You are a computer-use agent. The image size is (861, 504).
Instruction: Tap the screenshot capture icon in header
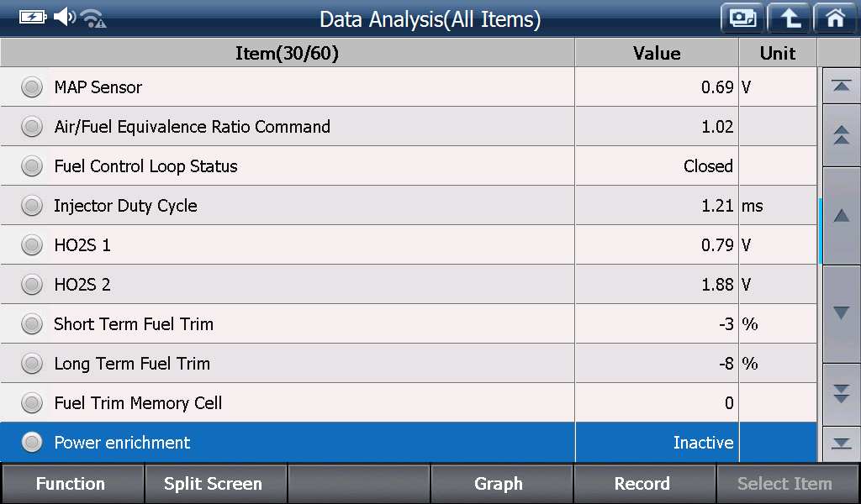click(x=742, y=18)
